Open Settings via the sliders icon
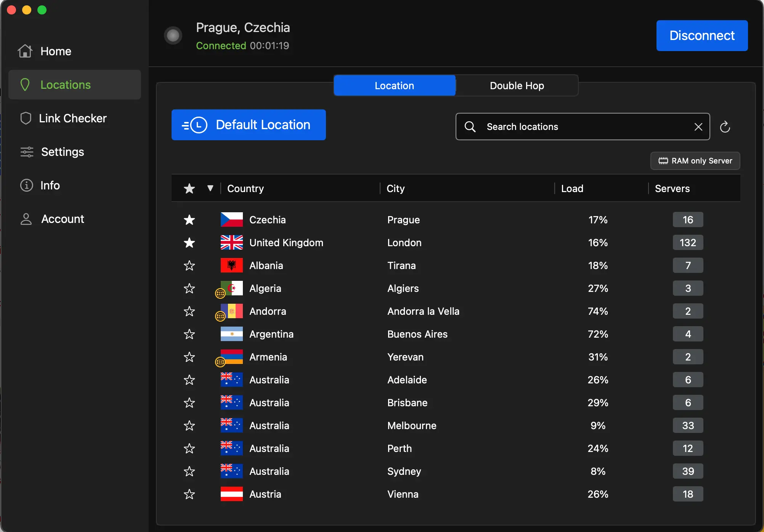Viewport: 764px width, 532px height. (x=25, y=152)
